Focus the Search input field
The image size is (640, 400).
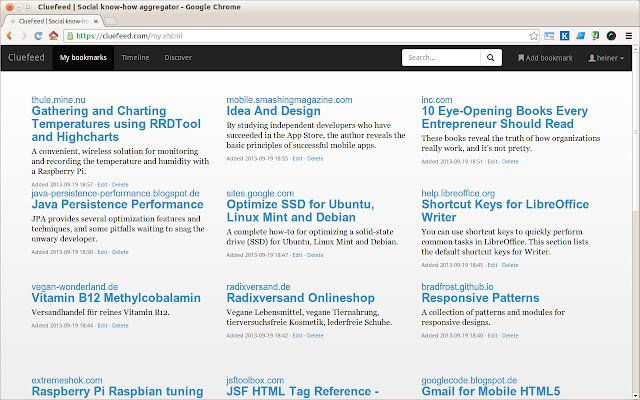pyautogui.click(x=441, y=58)
